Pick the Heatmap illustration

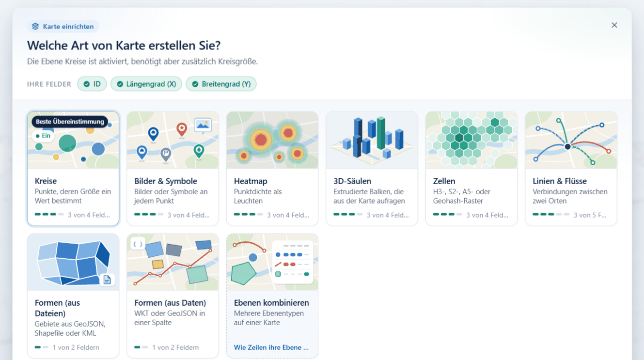tap(272, 140)
